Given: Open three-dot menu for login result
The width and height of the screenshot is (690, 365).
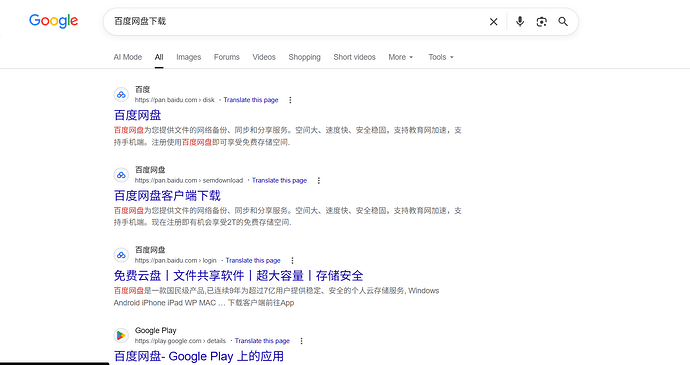Looking at the screenshot, I should point(292,261).
